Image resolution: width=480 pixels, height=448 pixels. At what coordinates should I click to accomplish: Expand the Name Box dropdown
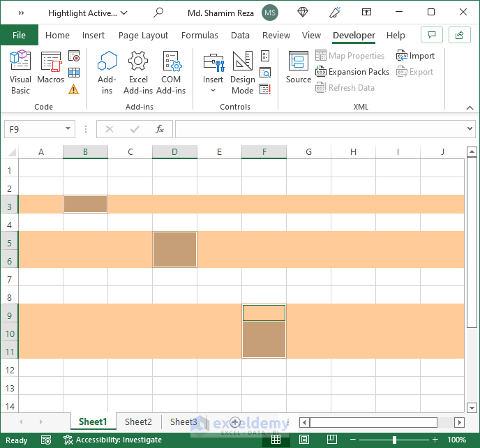(68, 129)
